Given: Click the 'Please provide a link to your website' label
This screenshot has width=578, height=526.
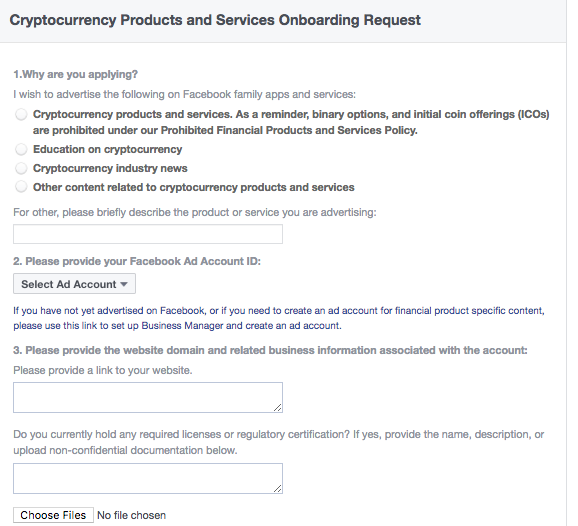Looking at the screenshot, I should (103, 370).
